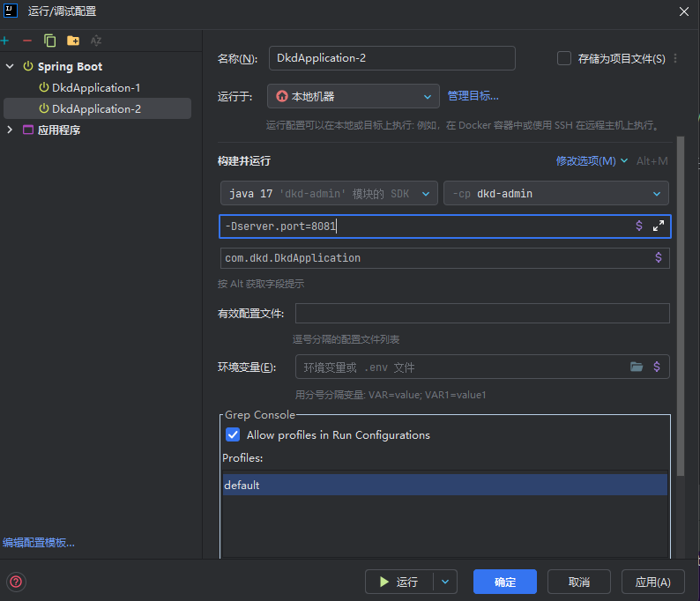Click the 运行 button
700x601 pixels.
[x=399, y=582]
